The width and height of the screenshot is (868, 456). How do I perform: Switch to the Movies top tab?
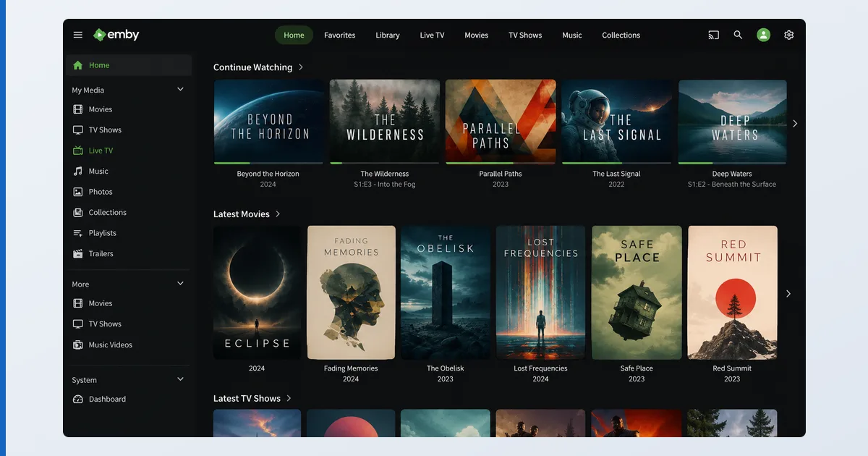click(476, 35)
